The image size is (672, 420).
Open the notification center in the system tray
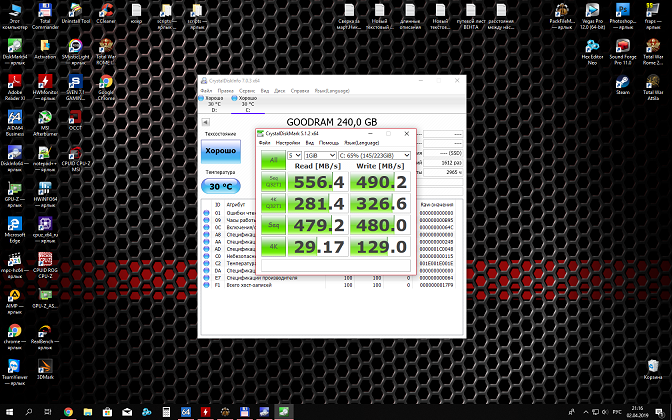[660, 412]
